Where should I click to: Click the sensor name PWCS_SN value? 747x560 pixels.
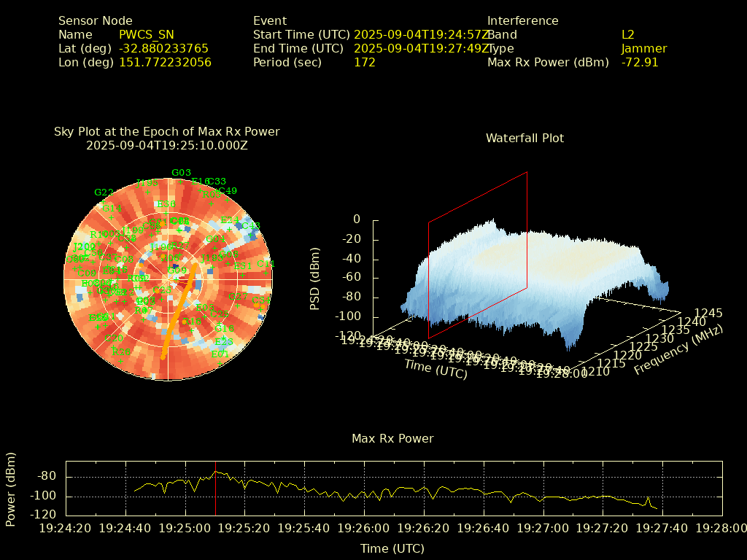(x=147, y=35)
